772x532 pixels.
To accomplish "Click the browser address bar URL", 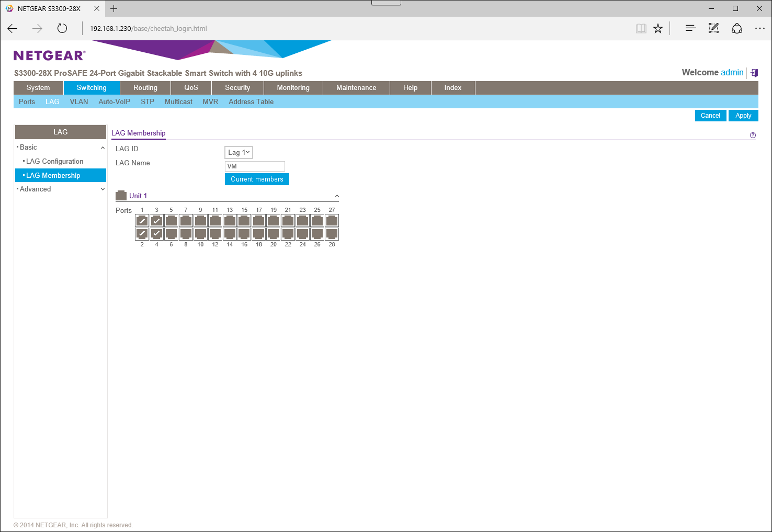I will tap(149, 29).
